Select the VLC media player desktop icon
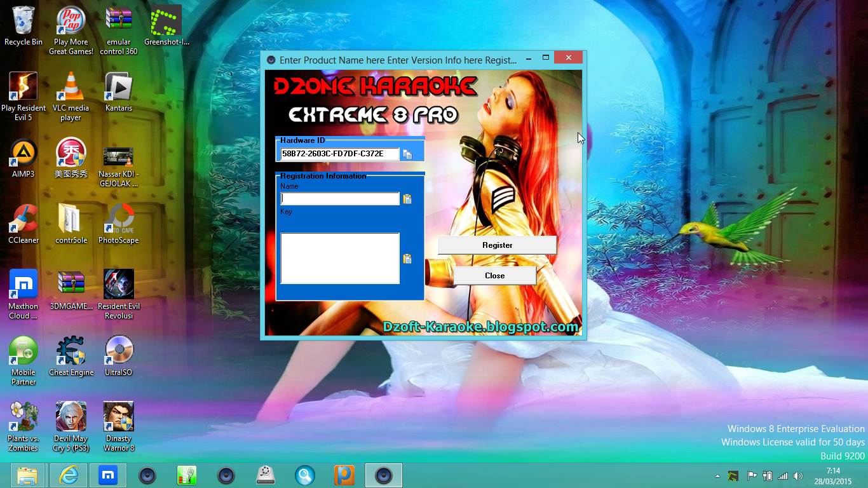Viewport: 868px width, 488px height. (x=71, y=97)
